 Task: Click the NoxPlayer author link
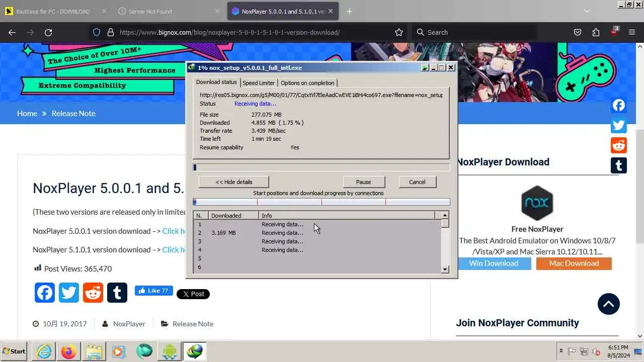[x=129, y=324]
